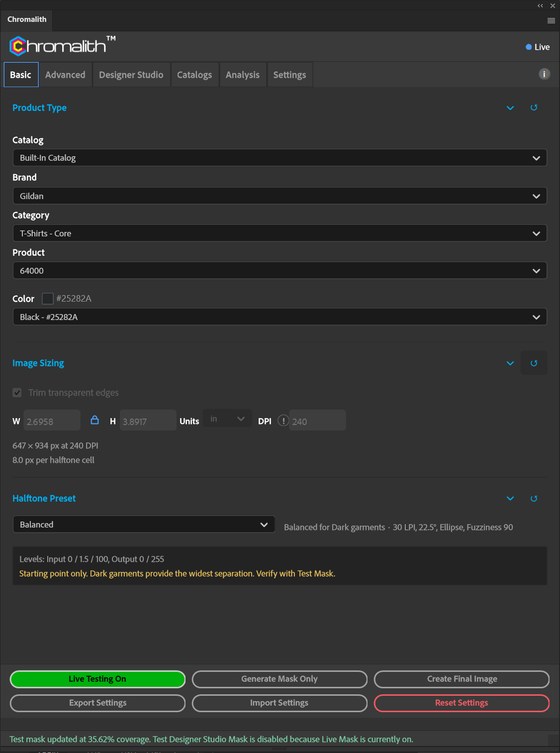This screenshot has width=560, height=753.
Task: Click the Image Sizing heading
Action: click(x=38, y=363)
